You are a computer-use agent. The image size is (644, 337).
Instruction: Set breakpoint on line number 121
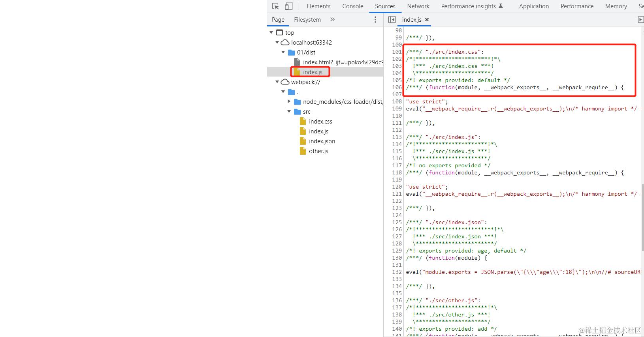click(x=397, y=194)
